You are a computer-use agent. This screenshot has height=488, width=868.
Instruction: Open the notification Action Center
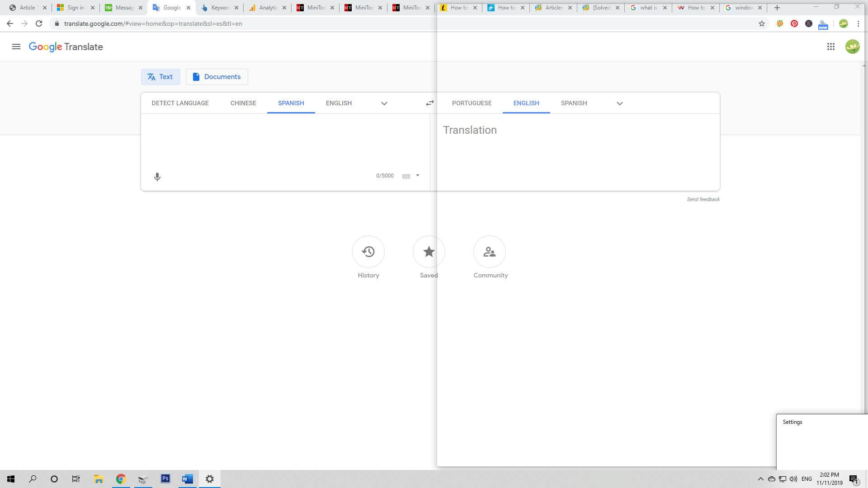pyautogui.click(x=854, y=479)
